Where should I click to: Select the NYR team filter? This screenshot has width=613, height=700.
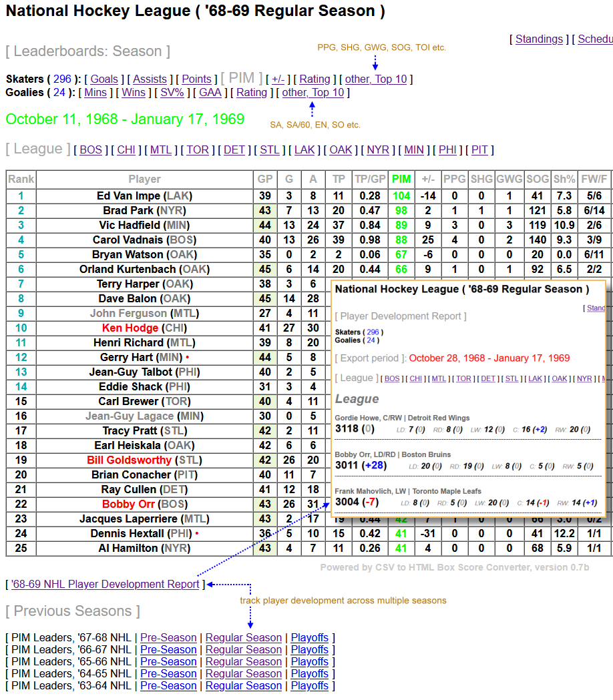click(378, 150)
